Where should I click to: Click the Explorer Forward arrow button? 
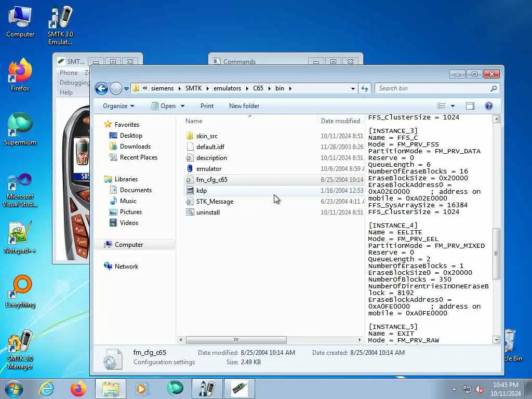coord(116,88)
